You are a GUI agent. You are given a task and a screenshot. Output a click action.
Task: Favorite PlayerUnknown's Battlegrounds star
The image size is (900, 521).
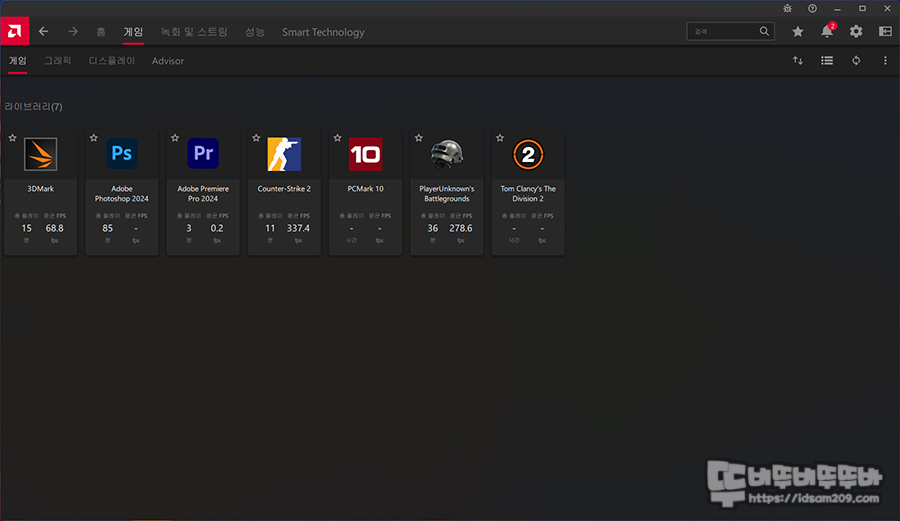point(418,138)
